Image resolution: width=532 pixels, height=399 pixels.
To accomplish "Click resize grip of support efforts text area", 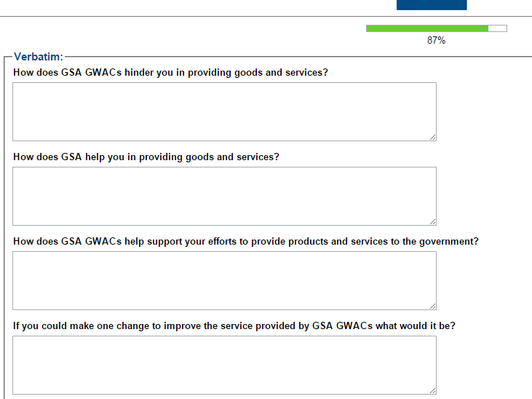I will [x=432, y=306].
